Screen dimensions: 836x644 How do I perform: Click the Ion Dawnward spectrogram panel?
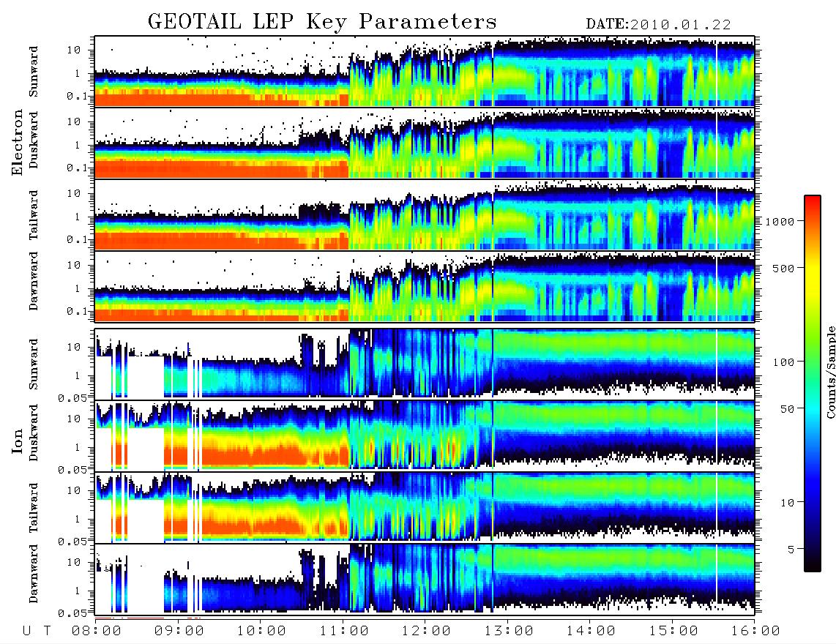click(425, 578)
